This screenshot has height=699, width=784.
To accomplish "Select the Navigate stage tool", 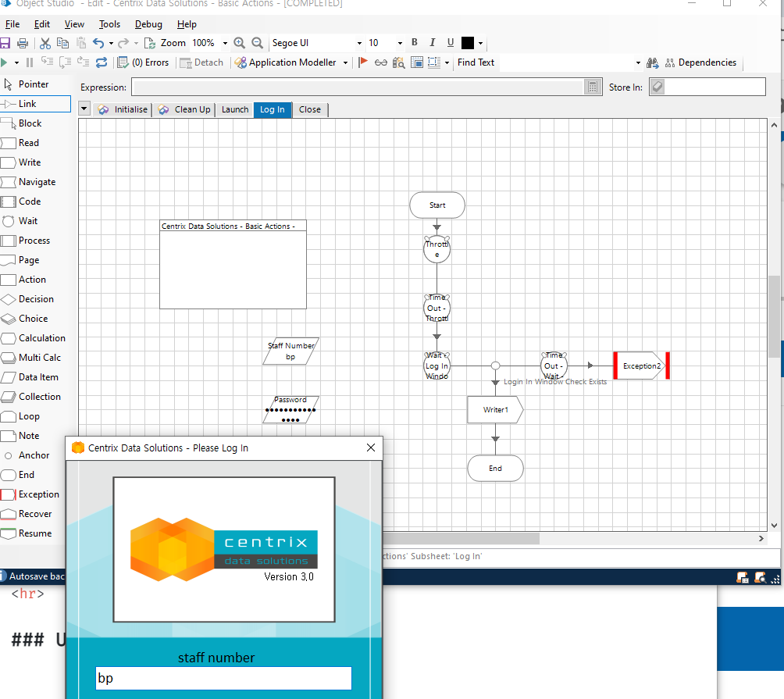I will [x=37, y=182].
